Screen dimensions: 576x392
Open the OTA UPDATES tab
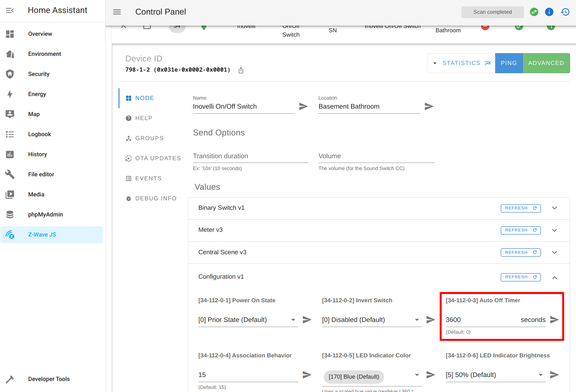click(153, 158)
